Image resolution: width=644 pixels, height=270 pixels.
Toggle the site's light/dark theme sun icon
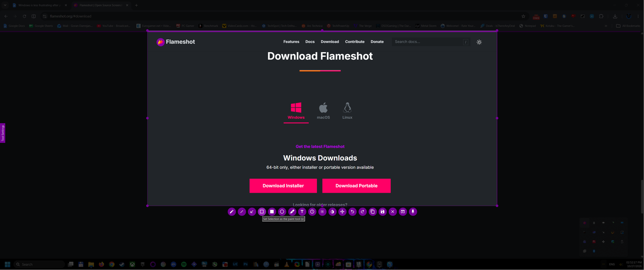pos(479,42)
